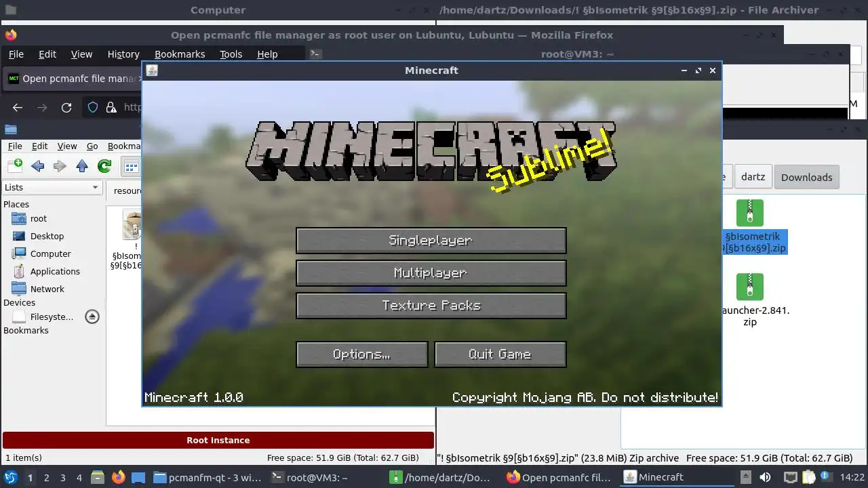The width and height of the screenshot is (868, 488).
Task: Select the §bIsometrik zip file icon
Action: [x=750, y=213]
